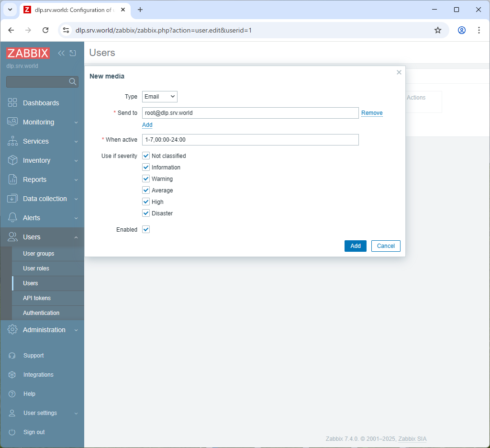490x448 pixels.
Task: Expand the Services menu chevron
Action: [76, 141]
